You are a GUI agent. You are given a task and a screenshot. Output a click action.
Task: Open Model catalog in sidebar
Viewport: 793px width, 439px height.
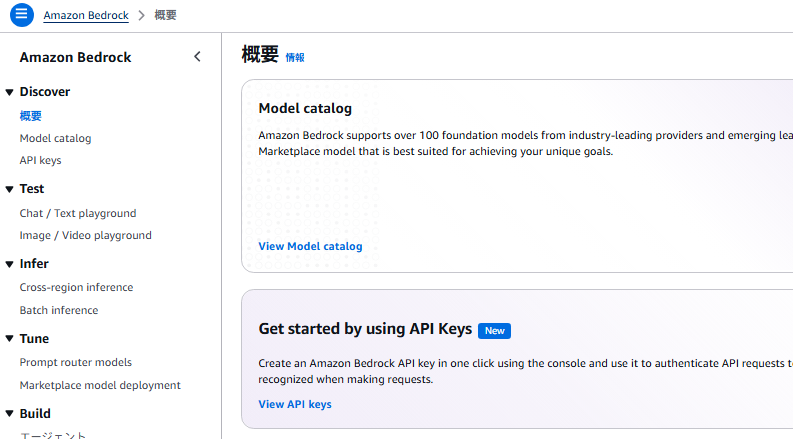point(55,138)
